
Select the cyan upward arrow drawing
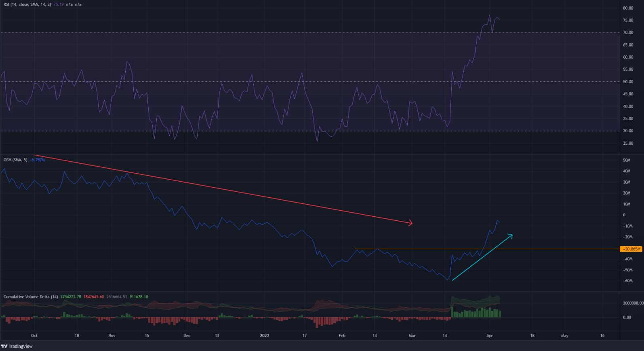(482, 258)
